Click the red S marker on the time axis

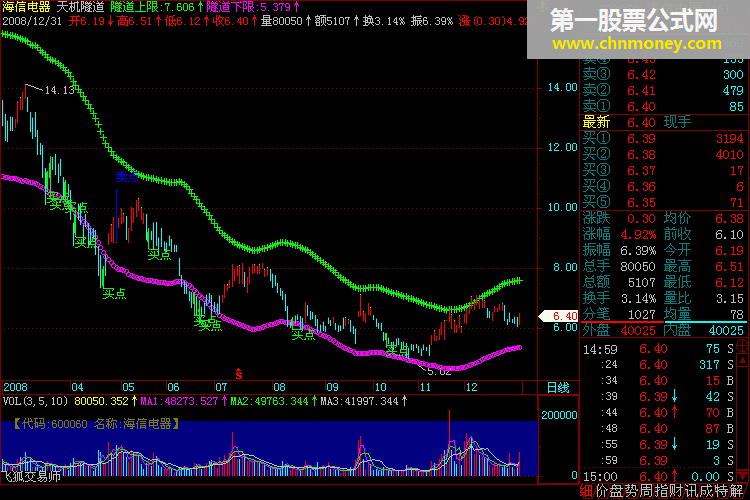[239, 374]
